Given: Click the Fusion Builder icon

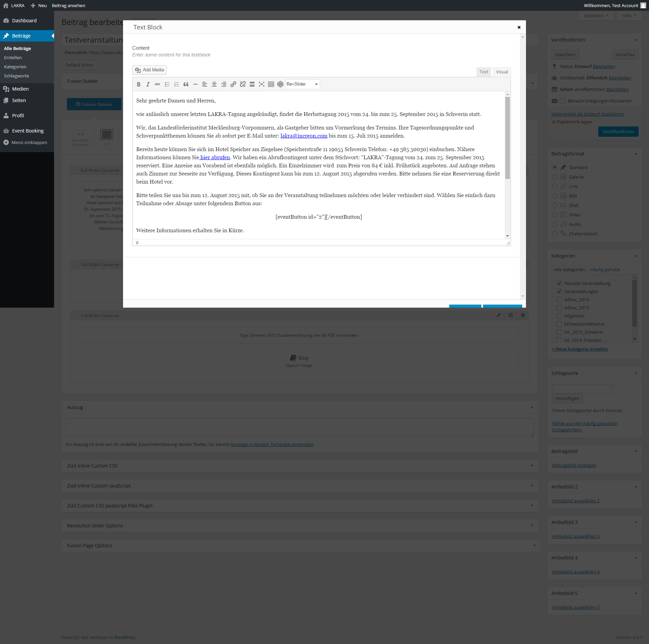Looking at the screenshot, I should pyautogui.click(x=281, y=84).
